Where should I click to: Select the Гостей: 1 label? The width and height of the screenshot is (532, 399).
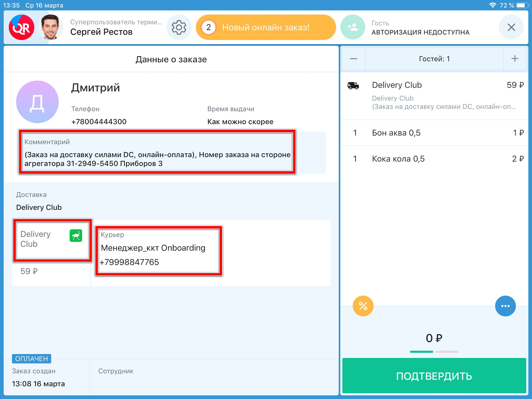coord(434,59)
